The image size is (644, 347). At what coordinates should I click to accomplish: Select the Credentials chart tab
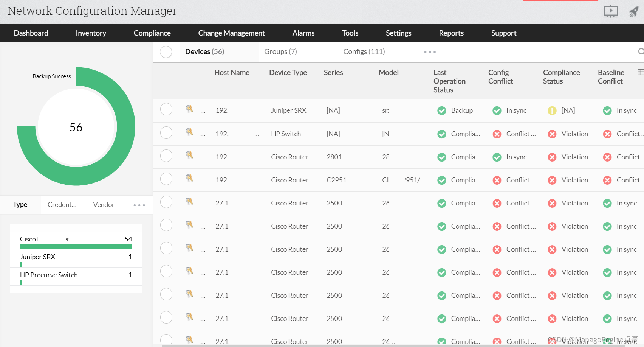click(x=62, y=205)
